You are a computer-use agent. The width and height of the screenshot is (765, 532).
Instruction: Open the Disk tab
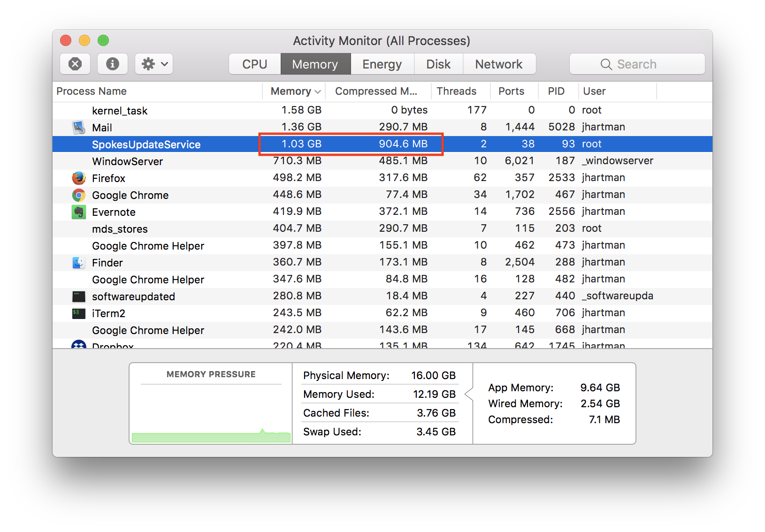click(438, 64)
